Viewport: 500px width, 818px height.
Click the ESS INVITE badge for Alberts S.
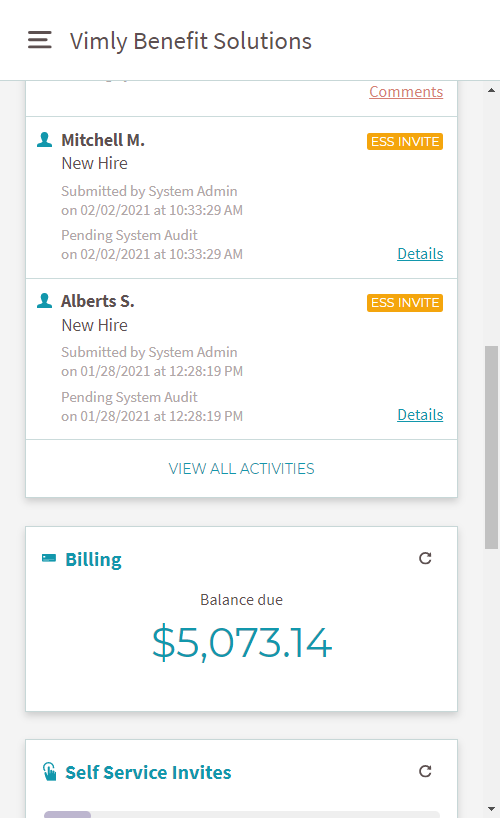pyautogui.click(x=405, y=303)
